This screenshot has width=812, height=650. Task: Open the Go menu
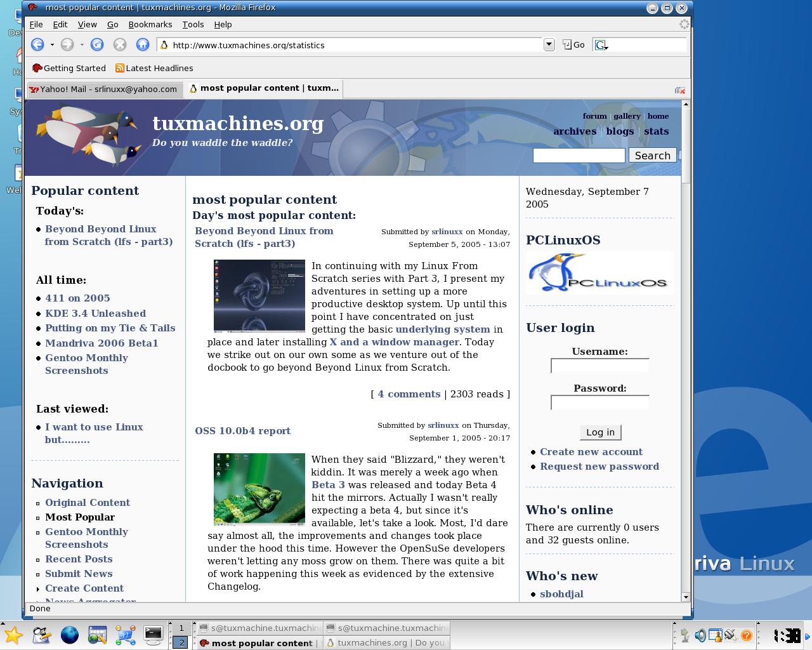click(113, 24)
